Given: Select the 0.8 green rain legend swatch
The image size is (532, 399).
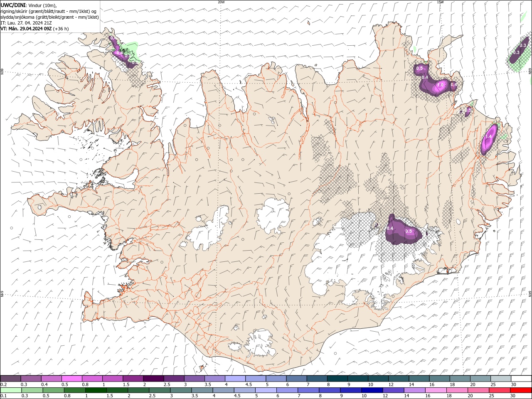Looking at the screenshot, I should coord(74,390).
